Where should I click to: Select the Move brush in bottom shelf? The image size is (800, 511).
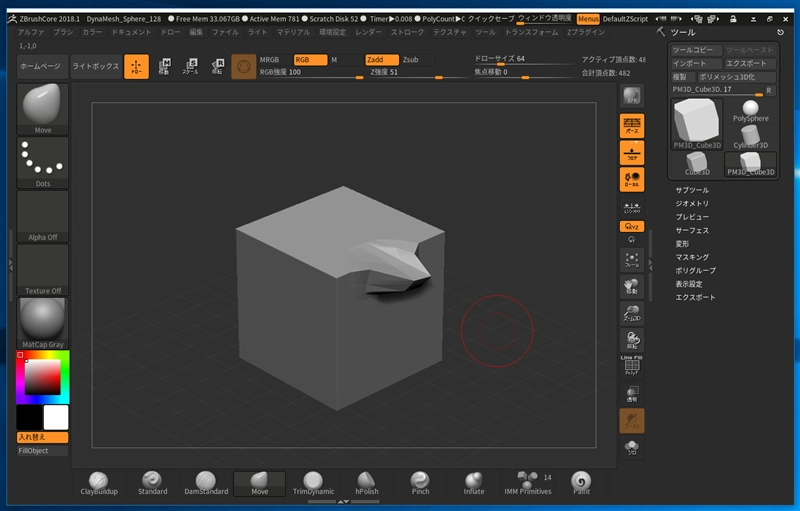pyautogui.click(x=259, y=483)
